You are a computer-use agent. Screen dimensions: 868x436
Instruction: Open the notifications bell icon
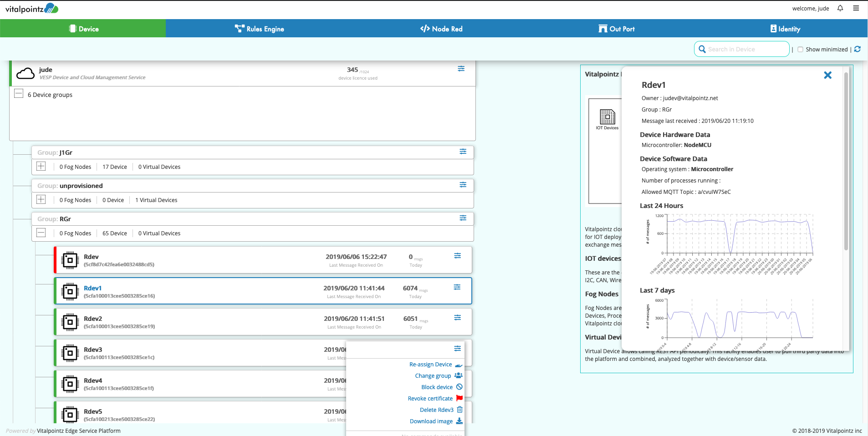point(840,8)
